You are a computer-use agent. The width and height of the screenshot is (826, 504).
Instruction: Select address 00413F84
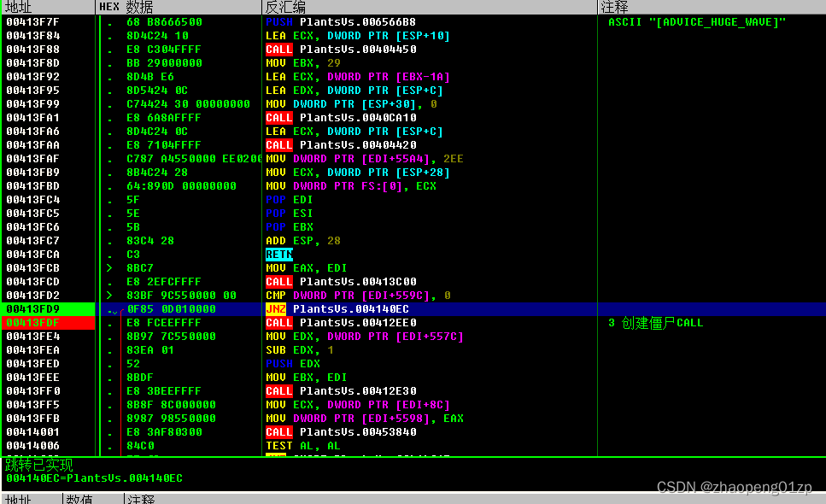pos(32,36)
